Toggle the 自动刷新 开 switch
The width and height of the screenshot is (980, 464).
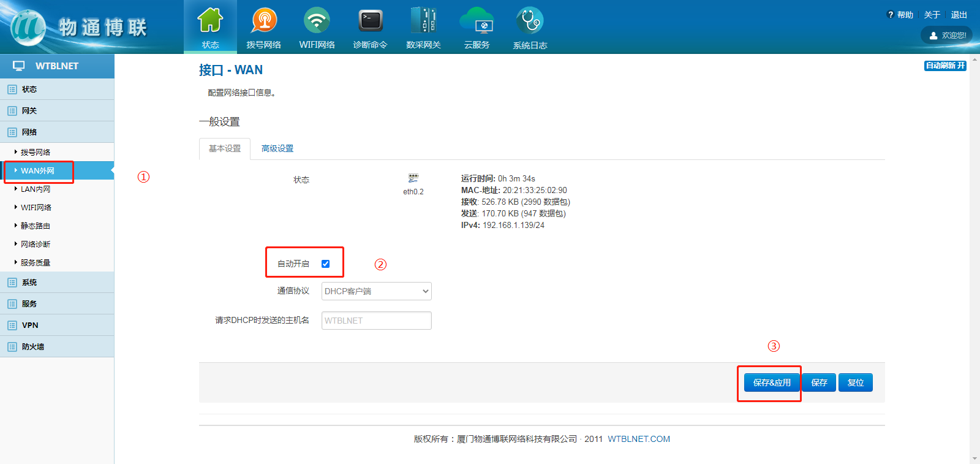pyautogui.click(x=945, y=66)
